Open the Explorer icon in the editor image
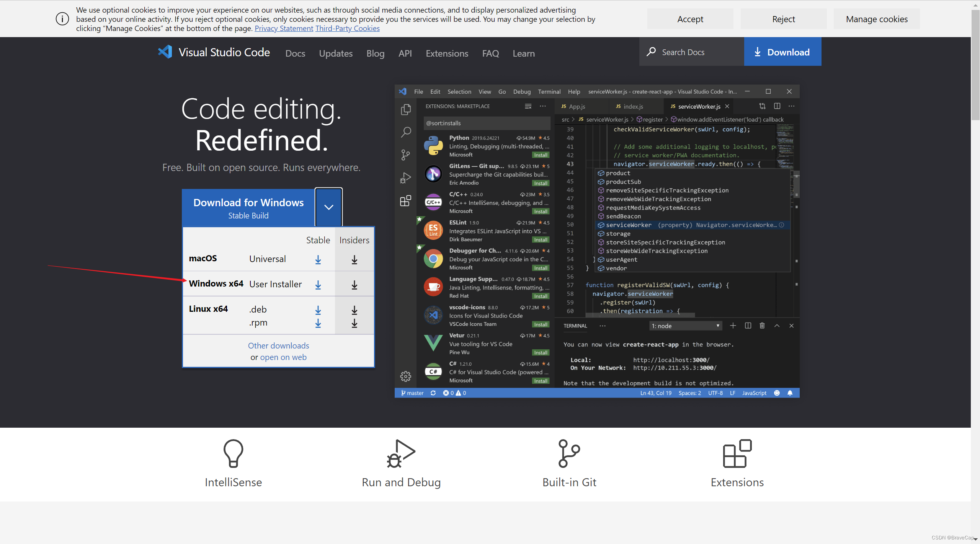 pyautogui.click(x=406, y=110)
